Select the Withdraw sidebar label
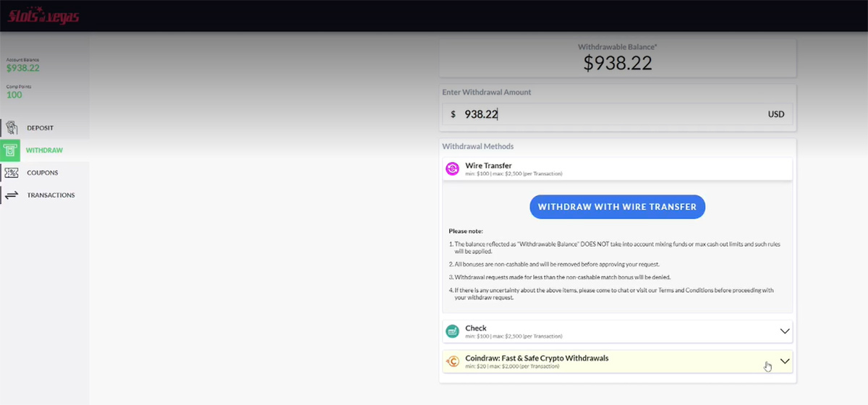 click(x=44, y=150)
